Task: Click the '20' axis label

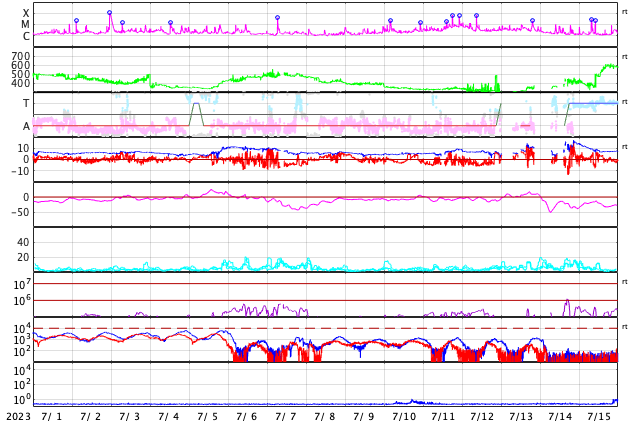Action: [x=23, y=257]
